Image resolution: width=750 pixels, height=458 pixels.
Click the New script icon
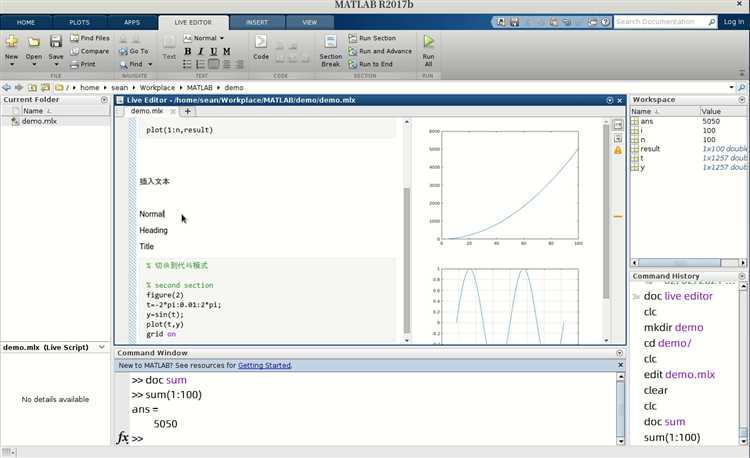point(11,42)
